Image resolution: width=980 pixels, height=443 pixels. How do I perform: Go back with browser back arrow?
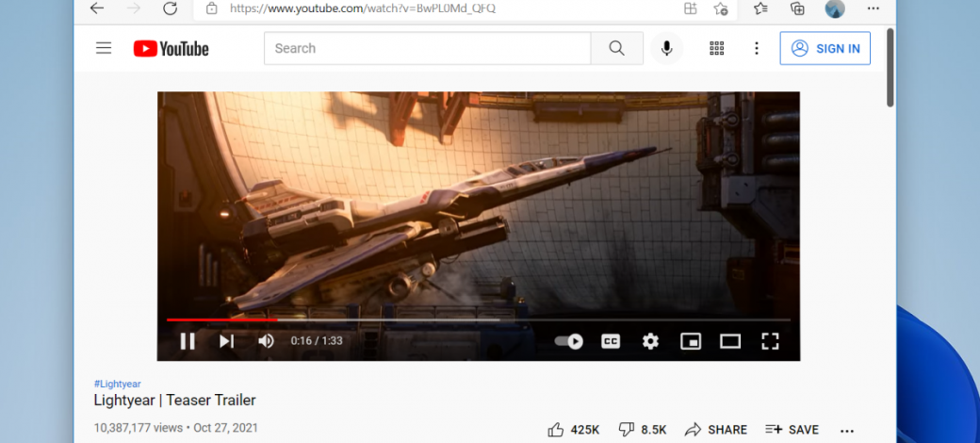click(97, 8)
